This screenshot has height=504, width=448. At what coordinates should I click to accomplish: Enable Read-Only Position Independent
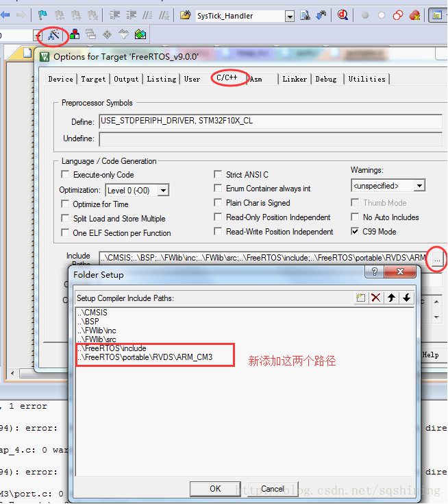pos(218,217)
